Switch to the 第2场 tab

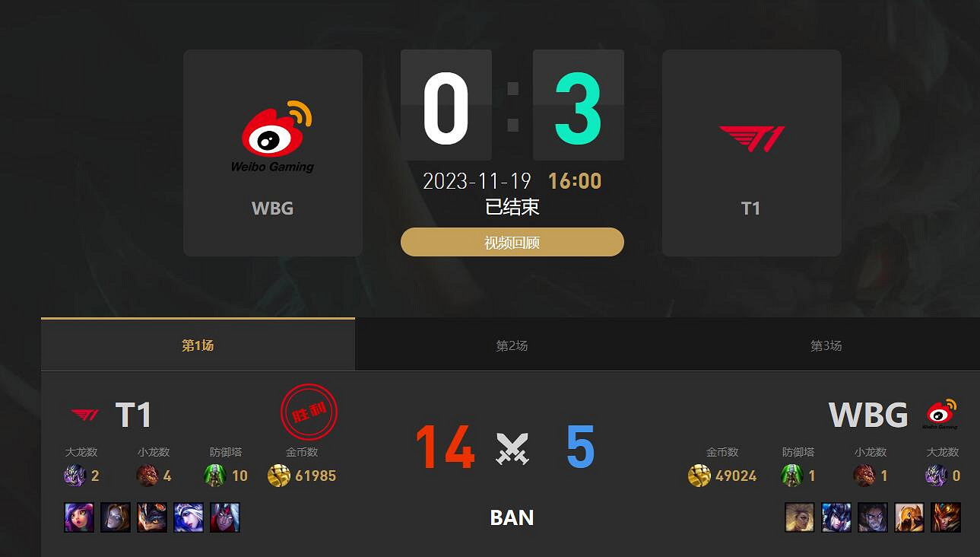[512, 345]
